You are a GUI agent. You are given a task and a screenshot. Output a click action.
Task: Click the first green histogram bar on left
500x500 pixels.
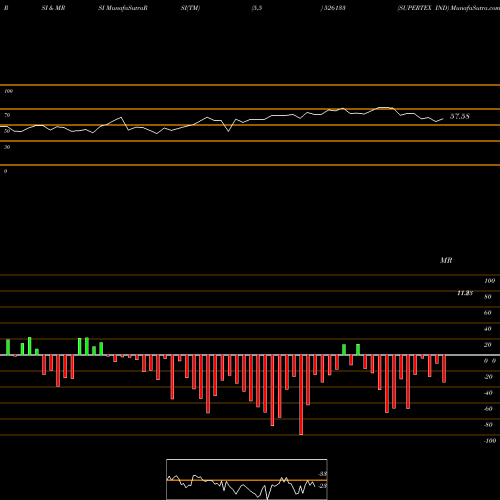click(8, 347)
